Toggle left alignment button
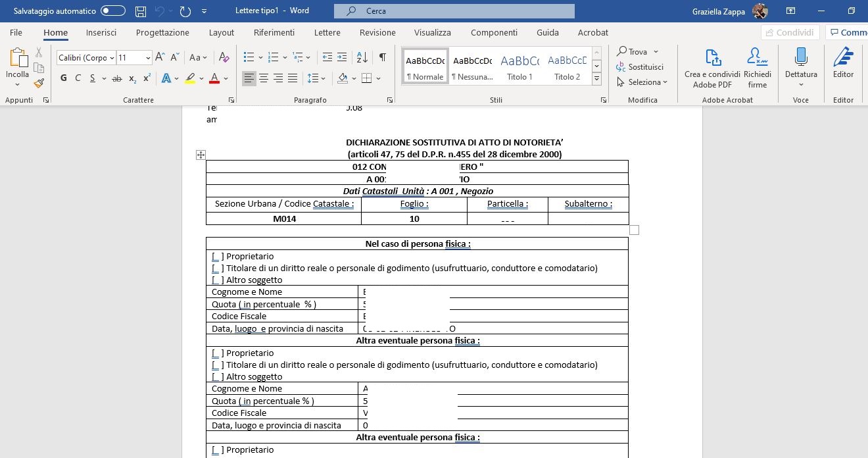The width and height of the screenshot is (868, 458). pos(249,78)
